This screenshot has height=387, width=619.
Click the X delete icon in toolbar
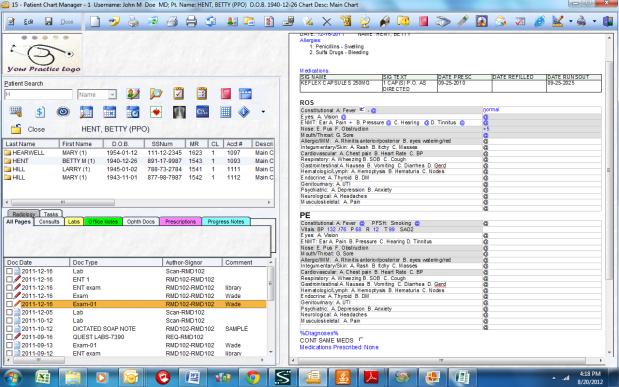[x=327, y=21]
